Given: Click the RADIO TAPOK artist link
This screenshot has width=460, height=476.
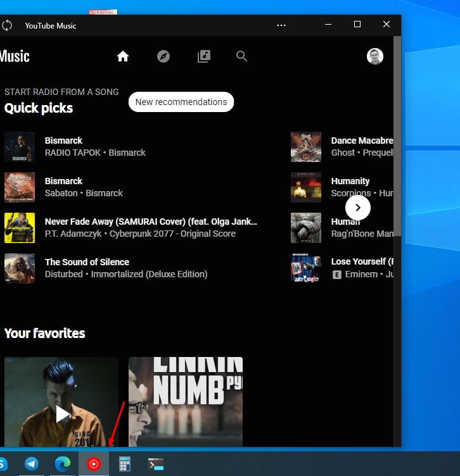Looking at the screenshot, I should [73, 153].
